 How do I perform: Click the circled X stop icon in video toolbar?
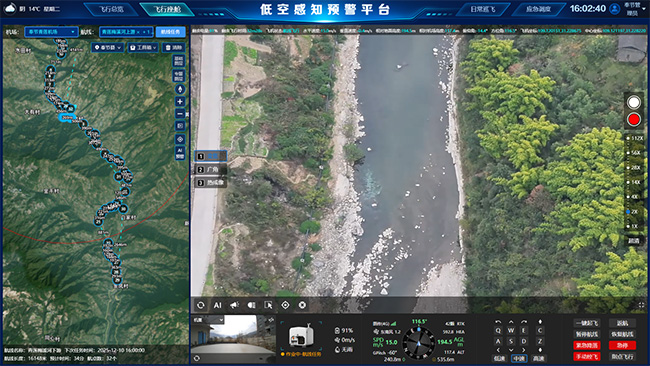(x=303, y=305)
